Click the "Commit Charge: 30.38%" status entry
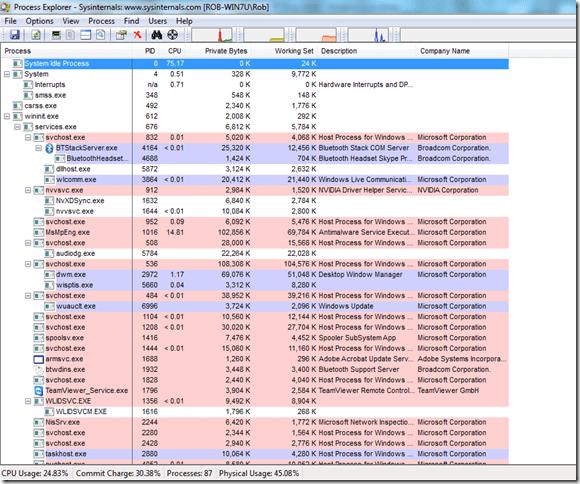This screenshot has width=580, height=484. pyautogui.click(x=118, y=473)
